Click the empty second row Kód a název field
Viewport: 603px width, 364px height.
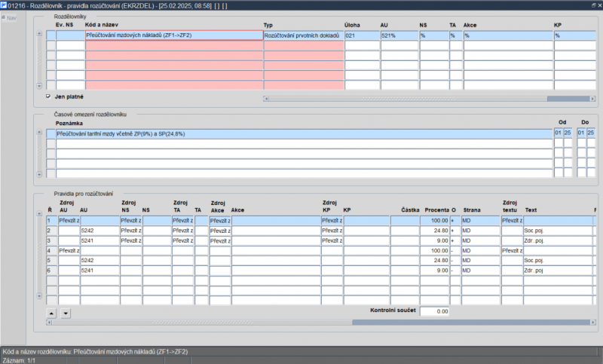click(x=174, y=45)
